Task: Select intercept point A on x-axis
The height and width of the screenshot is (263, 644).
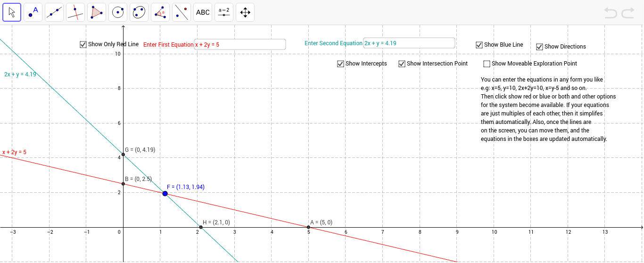Action: pos(308,227)
